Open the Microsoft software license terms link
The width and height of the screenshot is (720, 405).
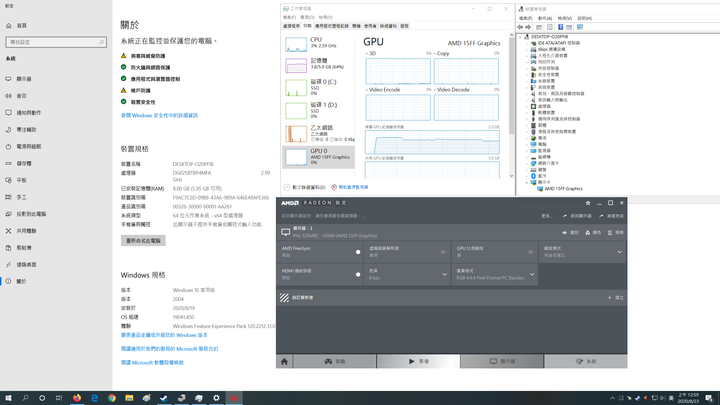point(152,363)
